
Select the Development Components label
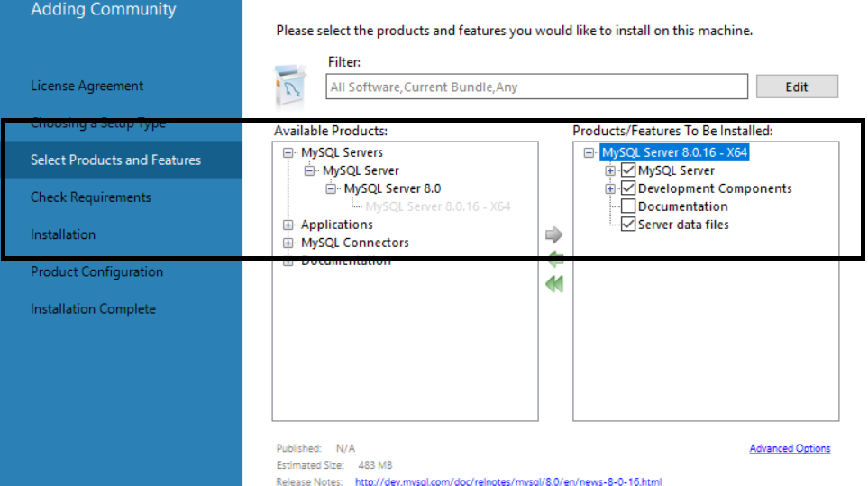pos(715,188)
